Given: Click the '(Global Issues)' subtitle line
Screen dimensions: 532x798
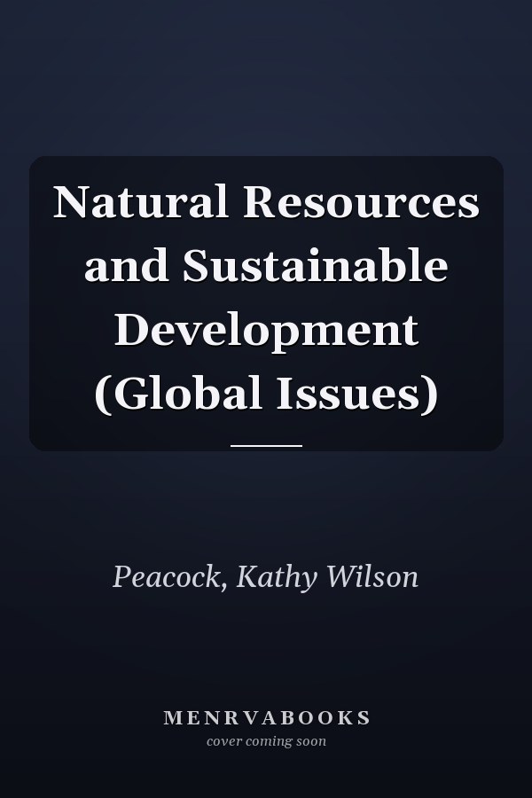Looking at the screenshot, I should point(266,394).
